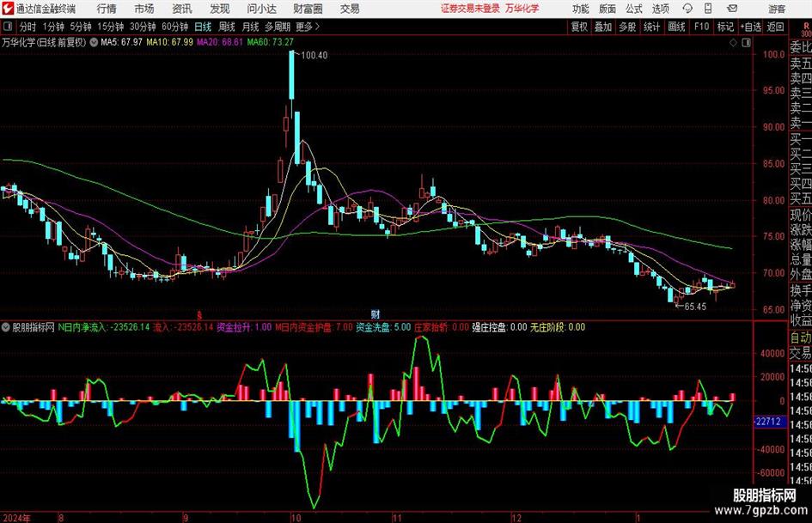Open the 市场 menu
The width and height of the screenshot is (812, 523).
click(144, 9)
